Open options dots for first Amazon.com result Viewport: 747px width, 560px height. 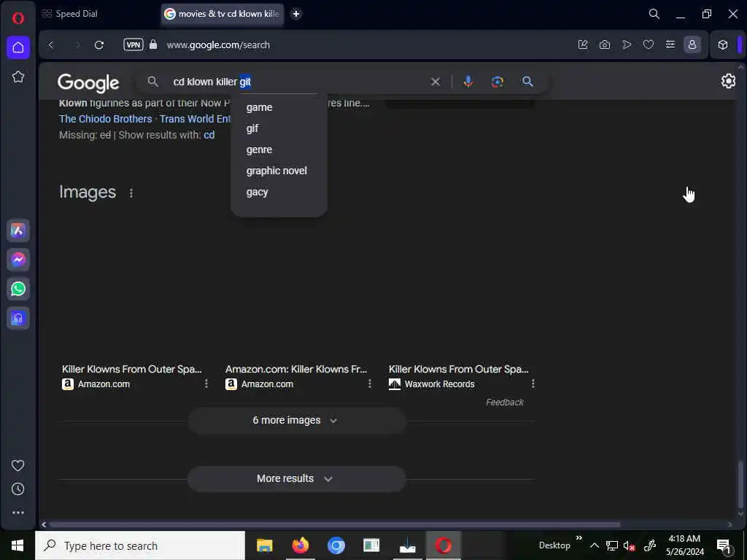point(206,384)
